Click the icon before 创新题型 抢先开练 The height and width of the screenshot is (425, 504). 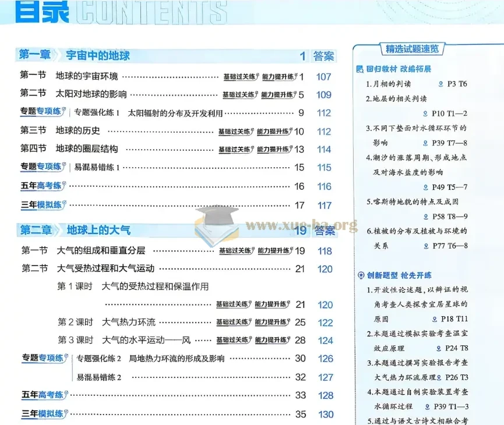tap(361, 275)
